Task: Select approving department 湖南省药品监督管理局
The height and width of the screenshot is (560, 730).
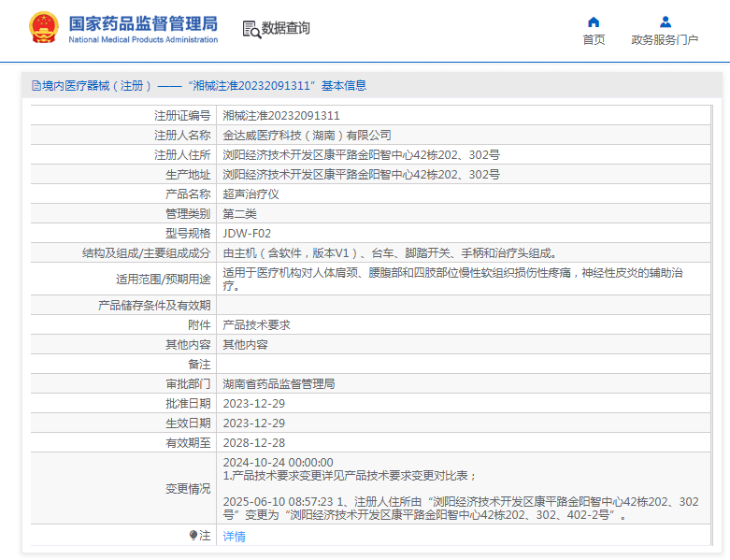Action: click(279, 383)
